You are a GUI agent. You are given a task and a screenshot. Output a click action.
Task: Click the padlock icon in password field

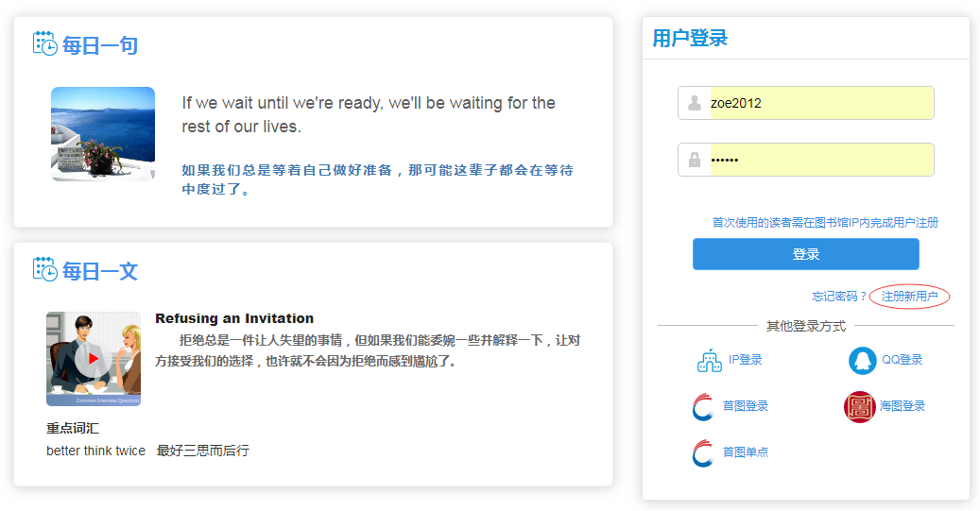tap(695, 160)
